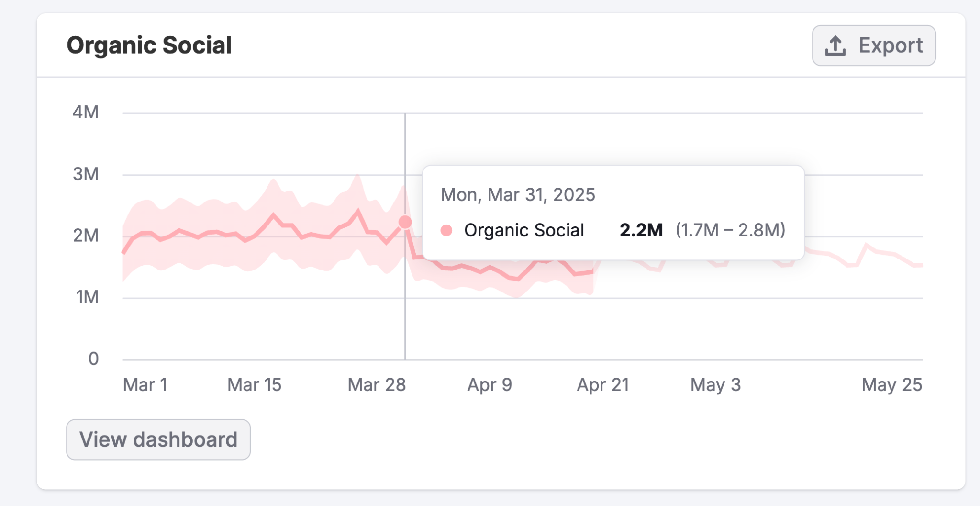Click the tooltip date Mon, Mar 31, 2025

click(517, 194)
